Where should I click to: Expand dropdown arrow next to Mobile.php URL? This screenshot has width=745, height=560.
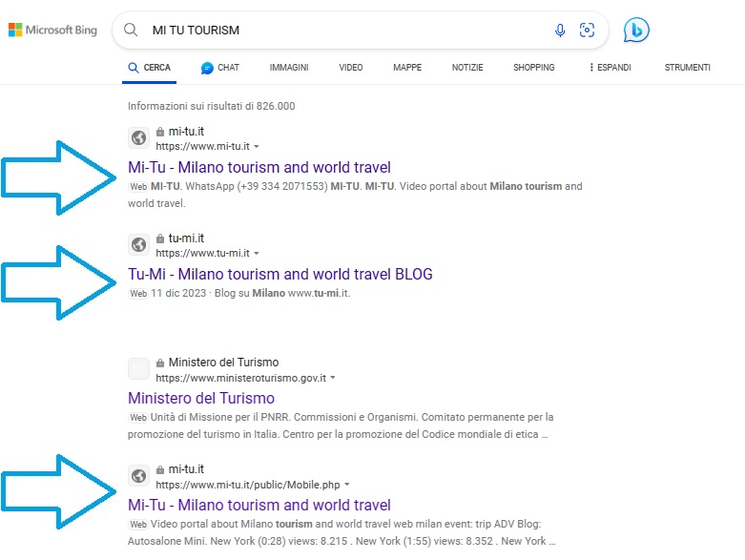click(347, 485)
